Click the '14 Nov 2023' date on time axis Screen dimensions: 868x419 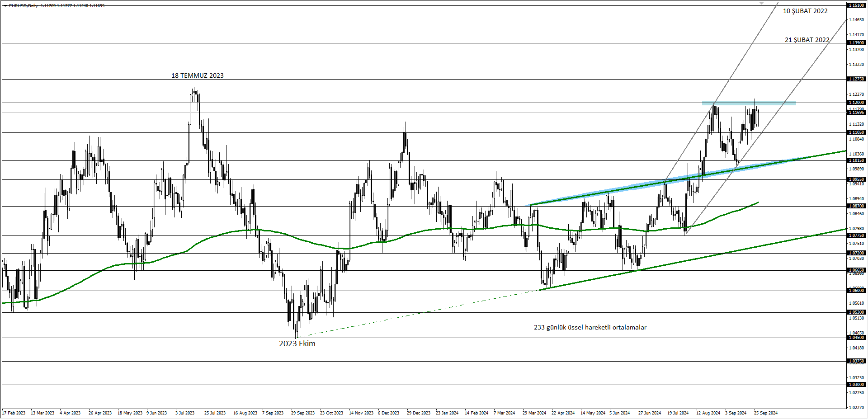(361, 413)
